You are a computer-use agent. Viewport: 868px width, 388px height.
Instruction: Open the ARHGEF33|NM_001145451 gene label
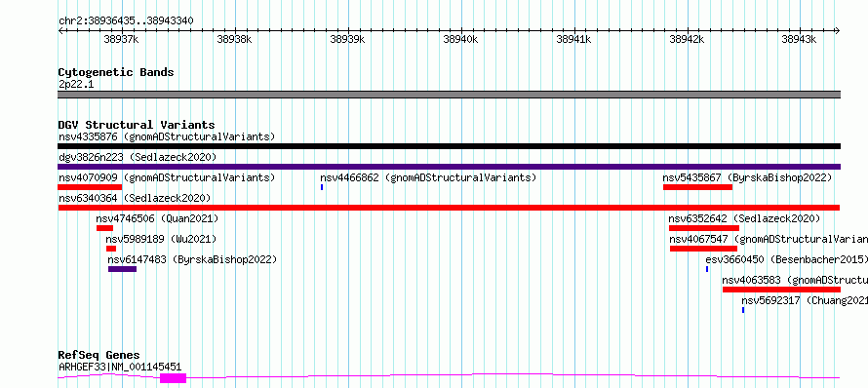(120, 367)
